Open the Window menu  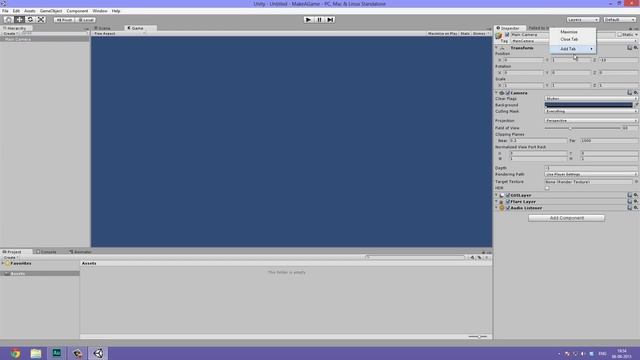pos(100,11)
